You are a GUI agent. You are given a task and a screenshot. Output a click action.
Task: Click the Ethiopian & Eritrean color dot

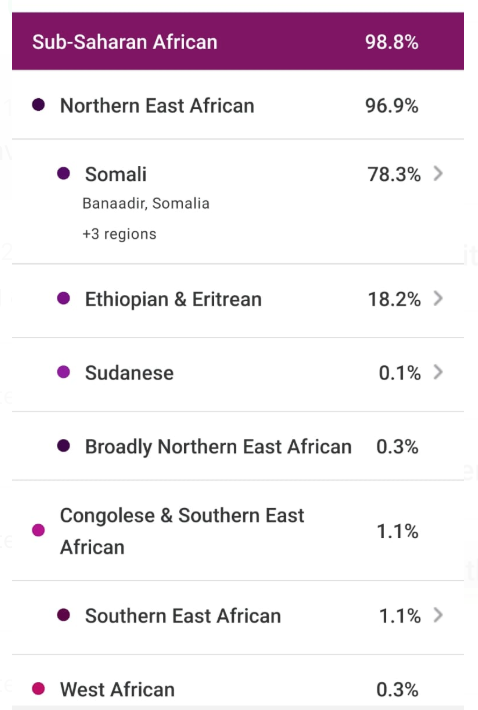(x=63, y=298)
